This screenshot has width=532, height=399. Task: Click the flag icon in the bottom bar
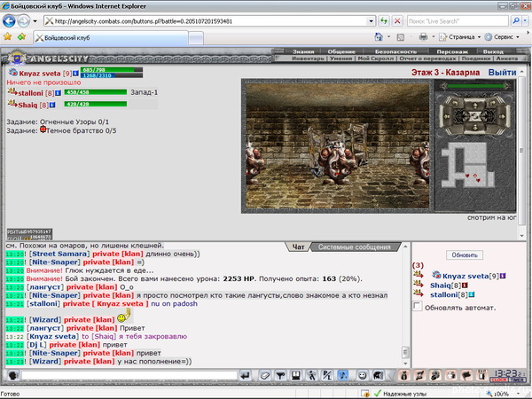coord(466,375)
